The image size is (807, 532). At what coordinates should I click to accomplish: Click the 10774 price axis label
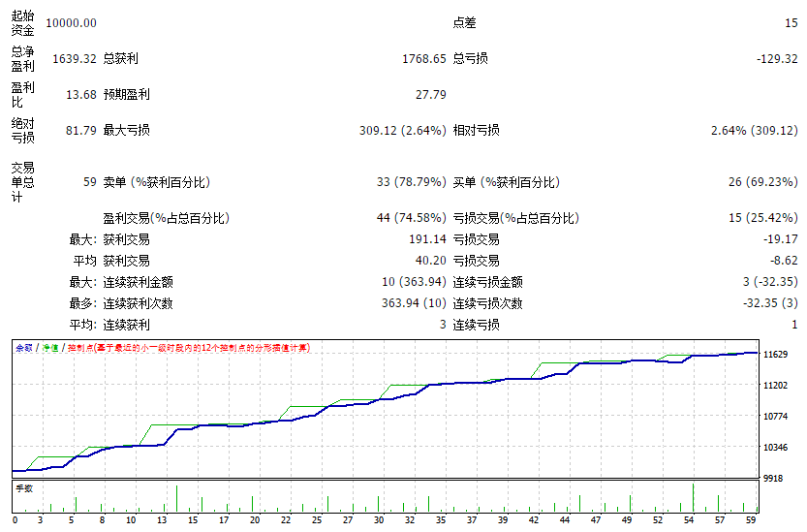click(x=776, y=416)
